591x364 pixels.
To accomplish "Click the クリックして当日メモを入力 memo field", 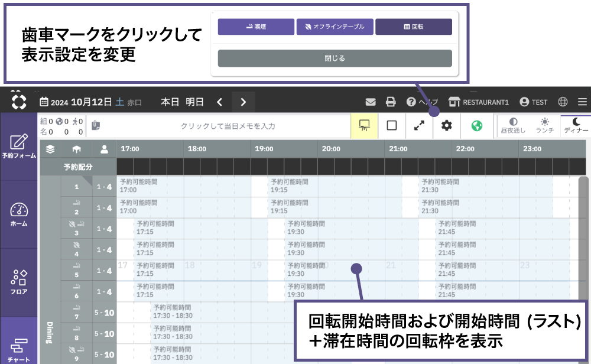I will click(x=228, y=126).
